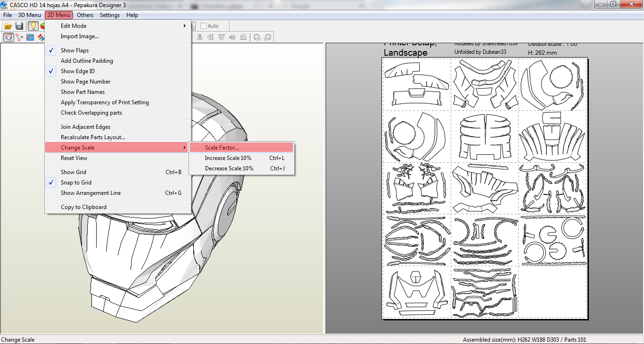Run Check Overlapping parts

coord(118,113)
